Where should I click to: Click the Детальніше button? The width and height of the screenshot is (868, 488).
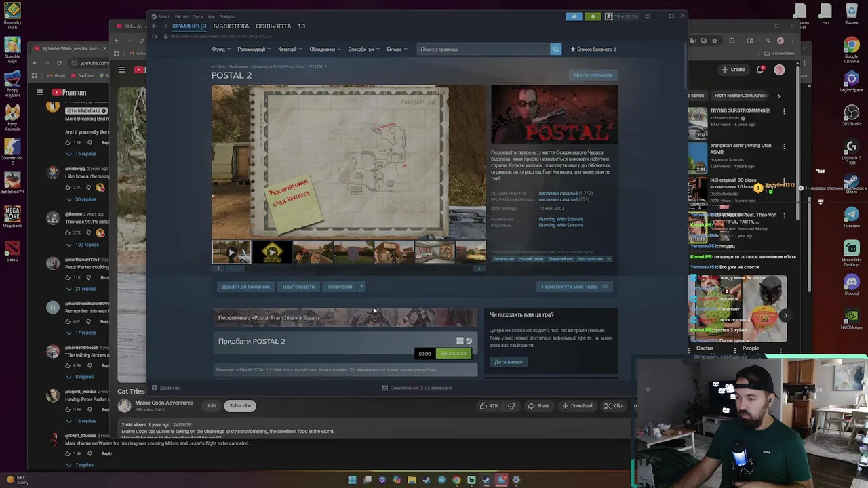(x=508, y=362)
